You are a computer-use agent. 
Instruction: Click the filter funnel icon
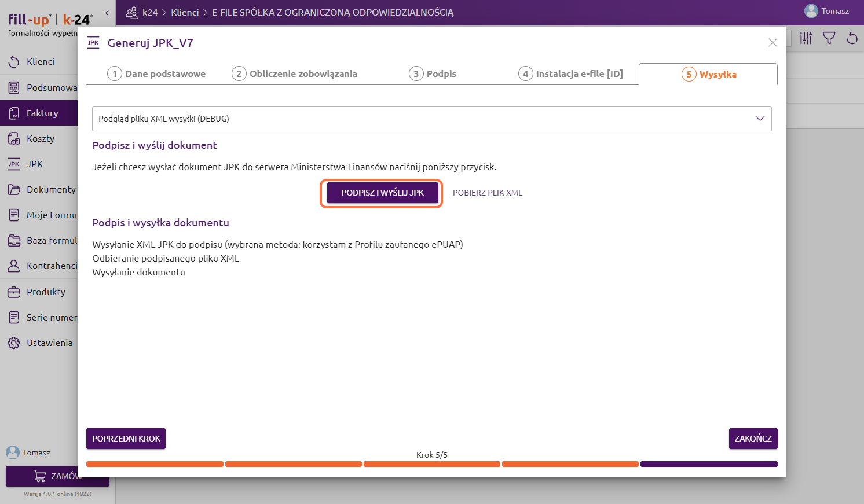tap(829, 38)
